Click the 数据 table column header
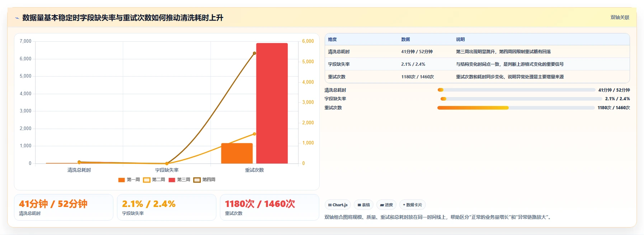This screenshot has width=644, height=235. click(x=405, y=40)
